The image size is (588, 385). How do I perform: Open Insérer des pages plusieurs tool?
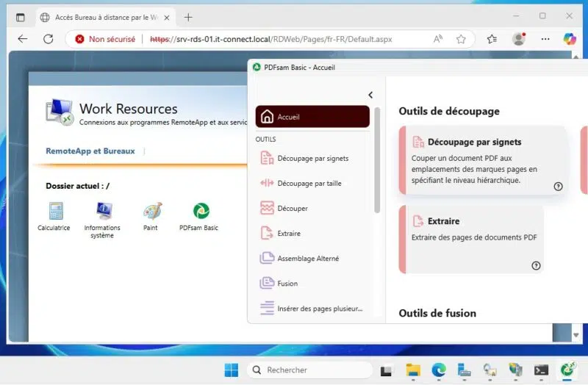pos(312,309)
